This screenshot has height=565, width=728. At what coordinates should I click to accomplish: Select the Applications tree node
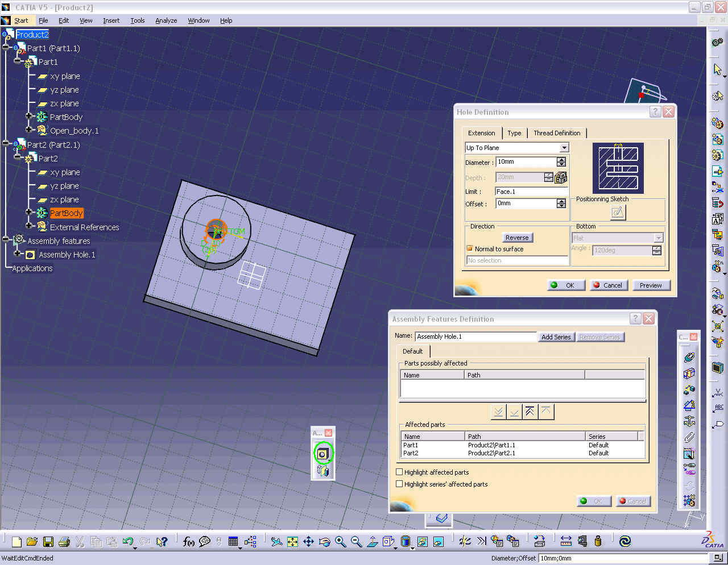click(32, 268)
